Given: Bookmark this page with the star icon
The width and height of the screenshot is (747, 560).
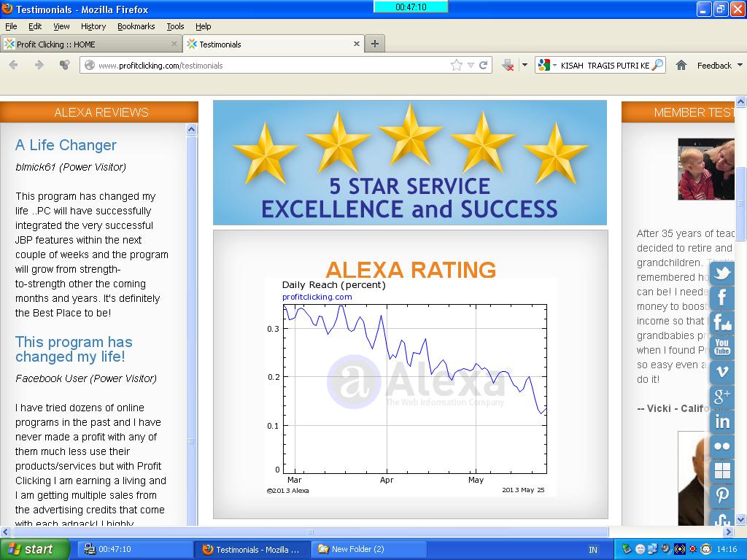Looking at the screenshot, I should (457, 65).
